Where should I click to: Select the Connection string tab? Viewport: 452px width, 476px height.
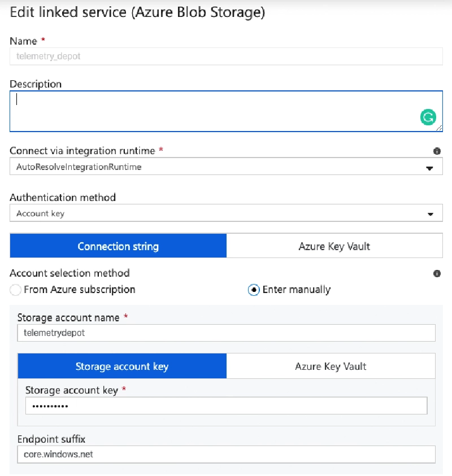coord(118,246)
